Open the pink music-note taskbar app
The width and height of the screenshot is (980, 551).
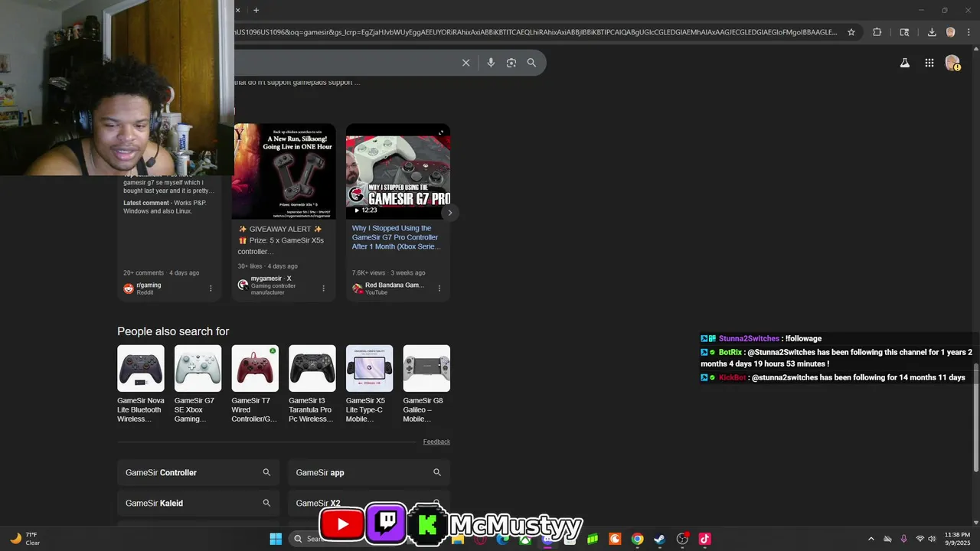coord(704,539)
